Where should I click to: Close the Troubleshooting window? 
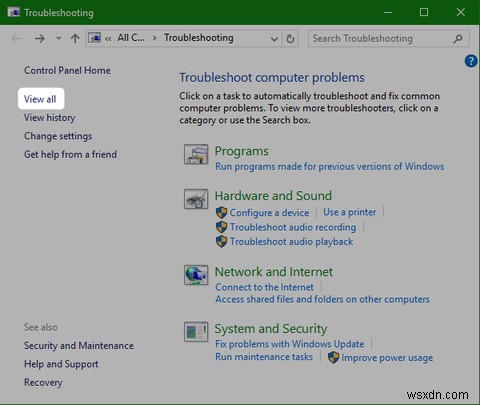point(461,12)
